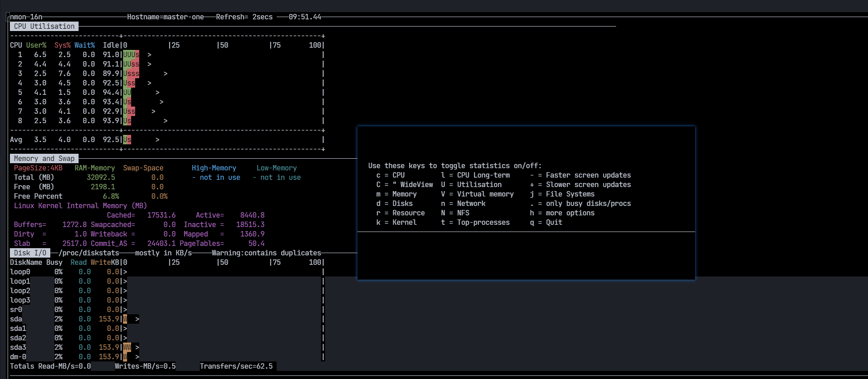This screenshot has width=868, height=379.
Task: Click the sda disk row name
Action: (16, 319)
